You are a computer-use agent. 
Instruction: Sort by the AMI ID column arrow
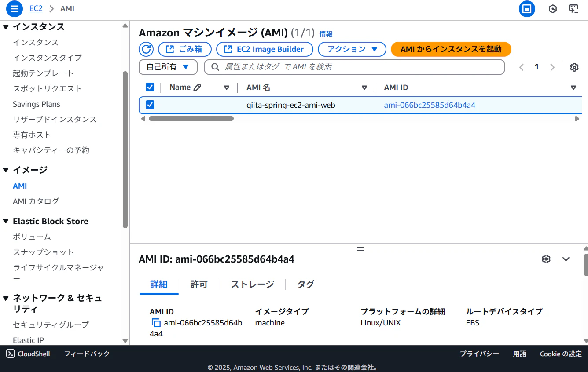click(573, 88)
